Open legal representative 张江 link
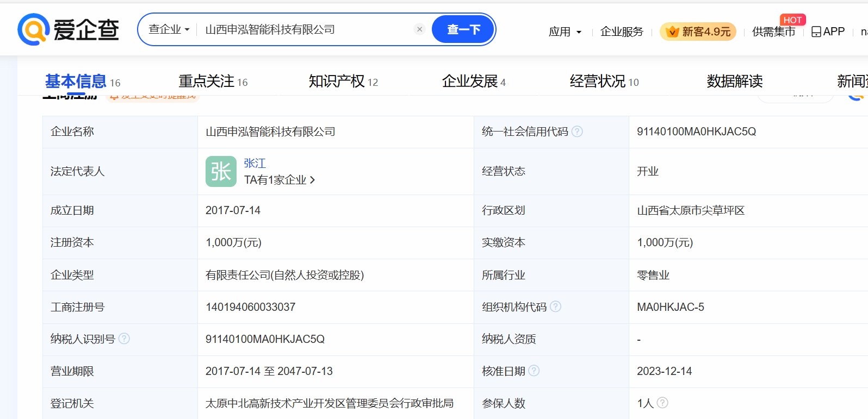Screen dimensions: 868x419 [x=255, y=163]
